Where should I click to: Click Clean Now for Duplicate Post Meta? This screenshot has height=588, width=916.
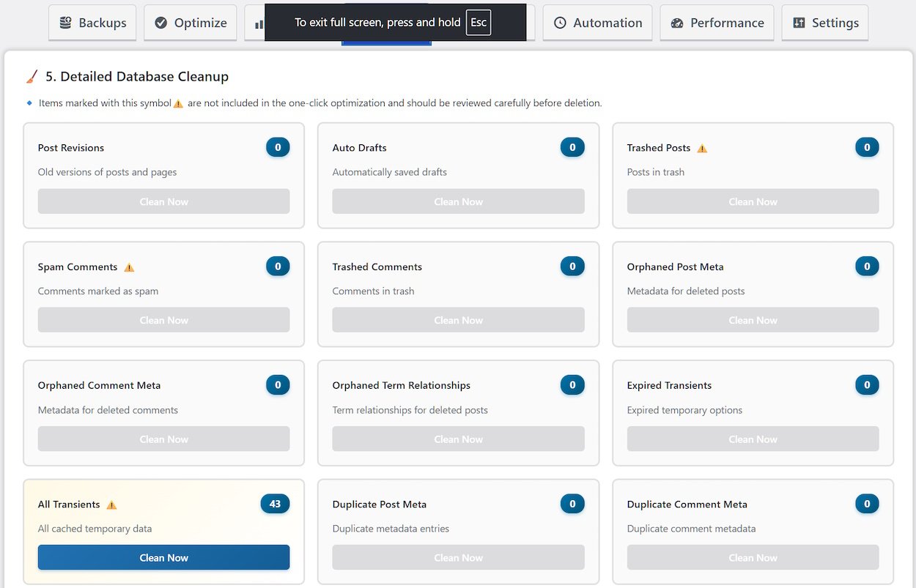(x=458, y=557)
